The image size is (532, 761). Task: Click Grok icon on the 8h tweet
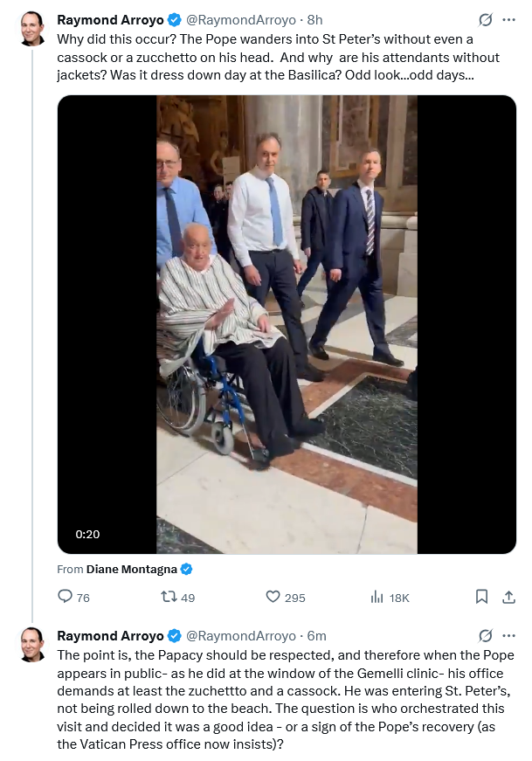pos(487,20)
